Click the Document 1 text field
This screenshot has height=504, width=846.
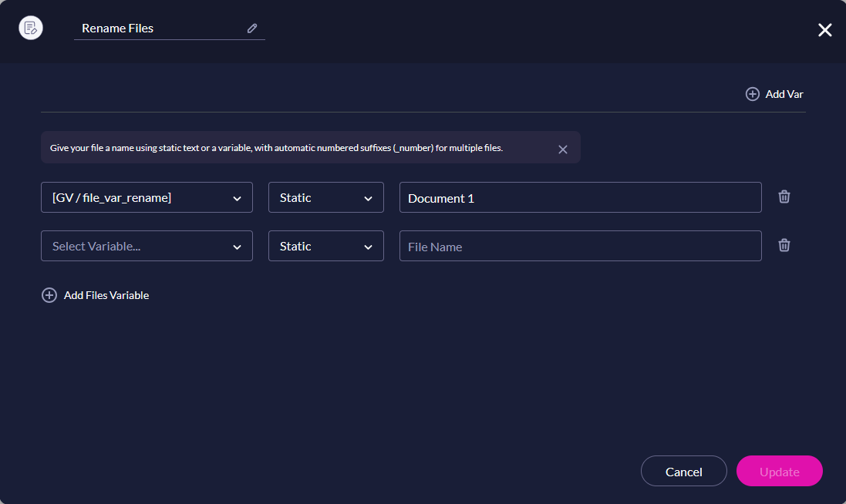(580, 197)
